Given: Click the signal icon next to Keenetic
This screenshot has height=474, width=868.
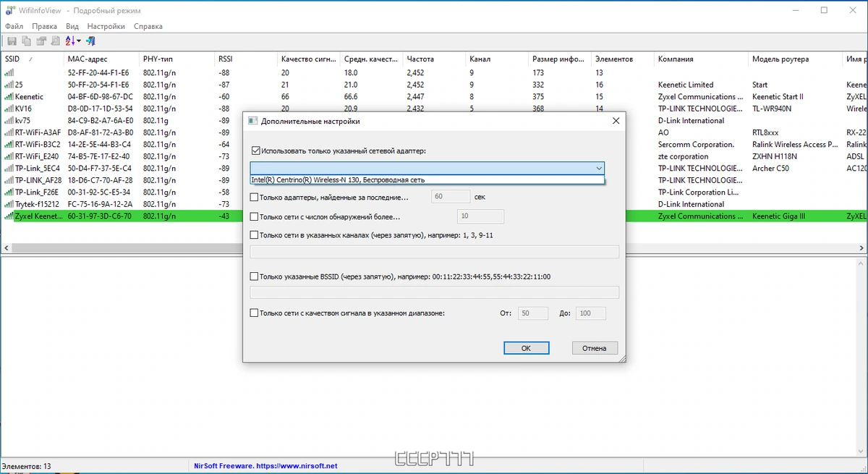Looking at the screenshot, I should [x=9, y=96].
